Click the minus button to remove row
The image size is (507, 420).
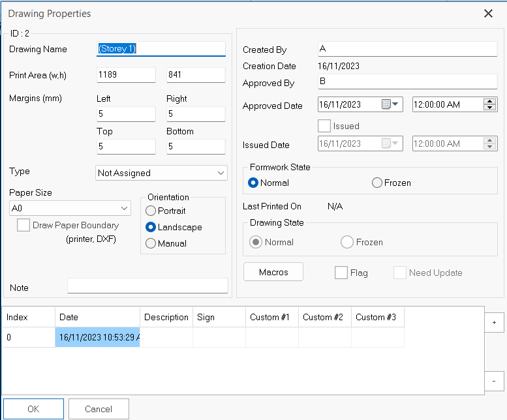pyautogui.click(x=494, y=380)
